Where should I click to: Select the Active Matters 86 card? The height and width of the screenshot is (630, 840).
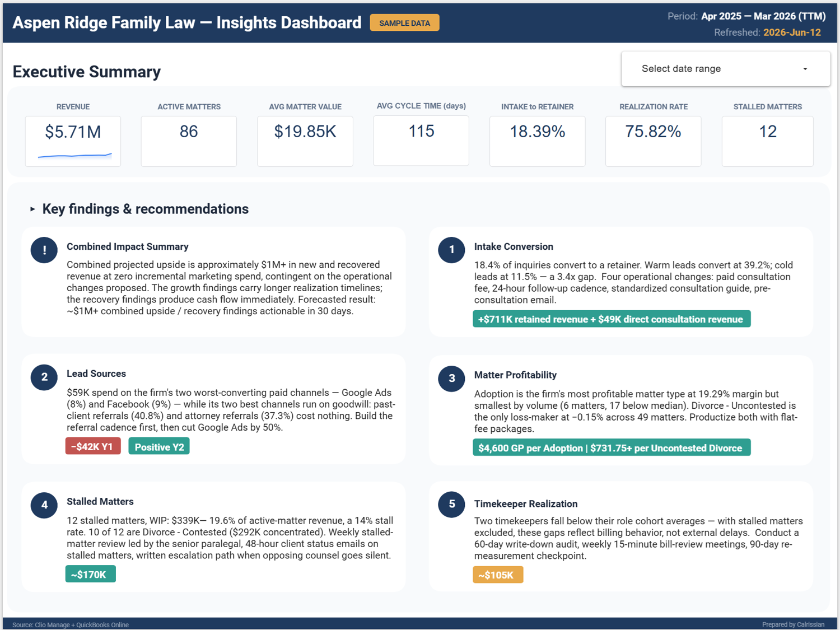pos(189,141)
